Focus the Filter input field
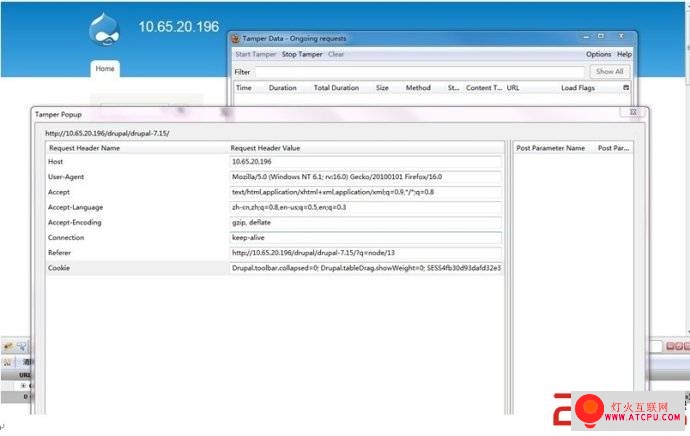The height and width of the screenshot is (436, 690). coord(419,72)
